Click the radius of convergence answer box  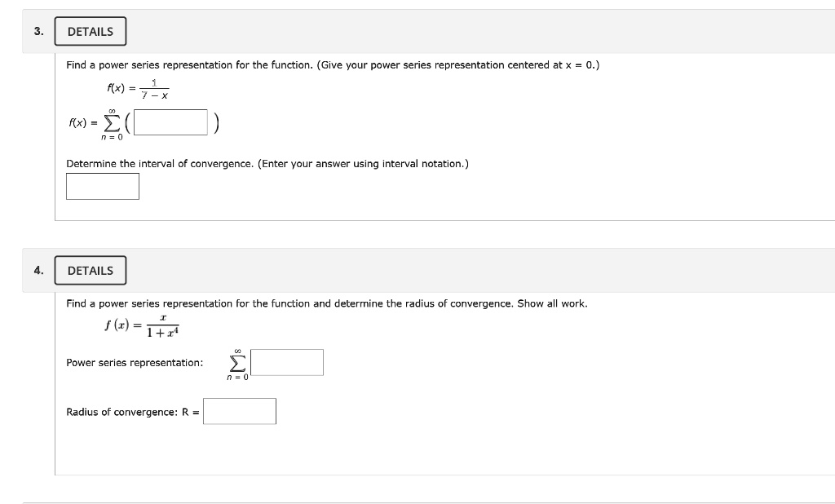tap(241, 411)
